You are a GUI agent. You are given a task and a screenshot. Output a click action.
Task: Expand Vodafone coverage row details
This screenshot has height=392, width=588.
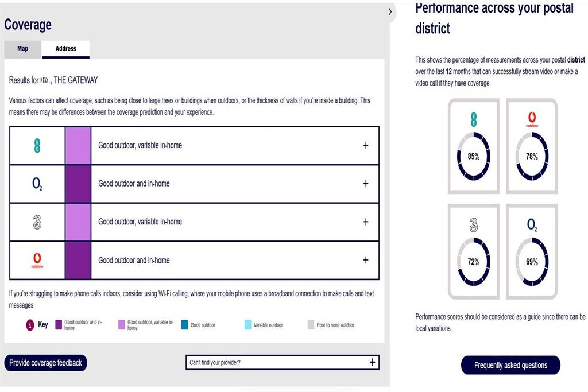point(366,260)
